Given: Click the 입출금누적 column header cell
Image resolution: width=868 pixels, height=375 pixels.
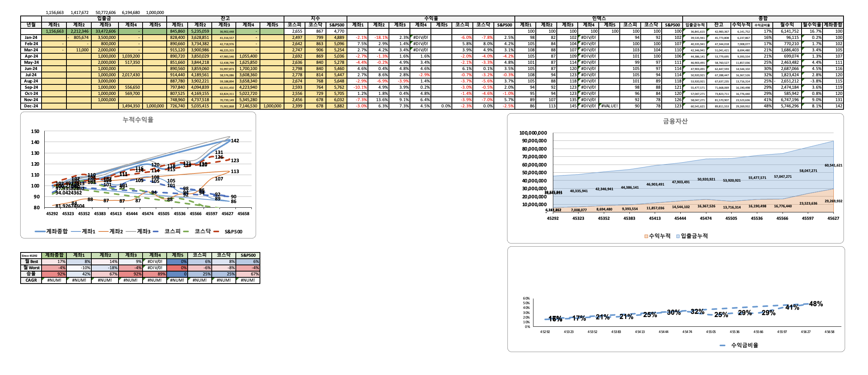Looking at the screenshot, I should coord(695,25).
